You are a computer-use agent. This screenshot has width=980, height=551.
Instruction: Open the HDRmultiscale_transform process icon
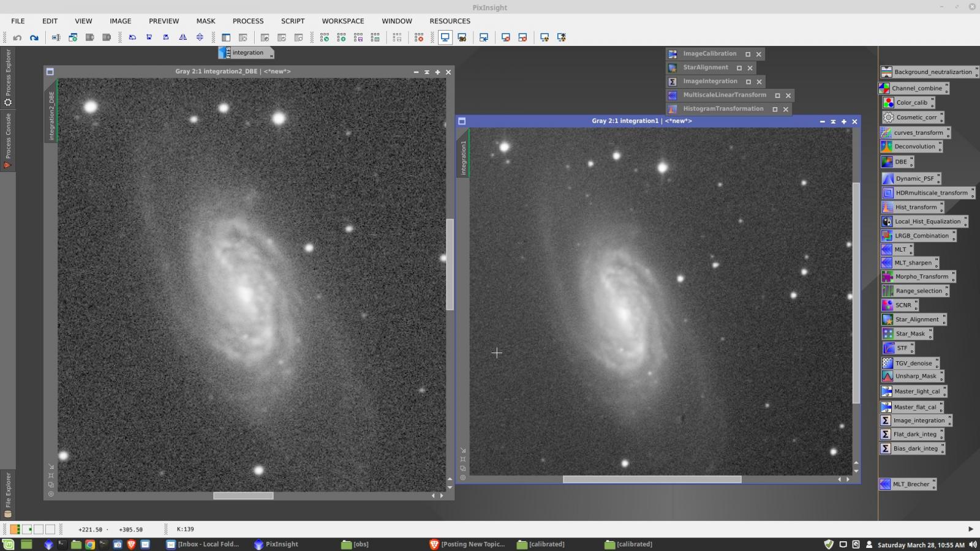point(928,193)
